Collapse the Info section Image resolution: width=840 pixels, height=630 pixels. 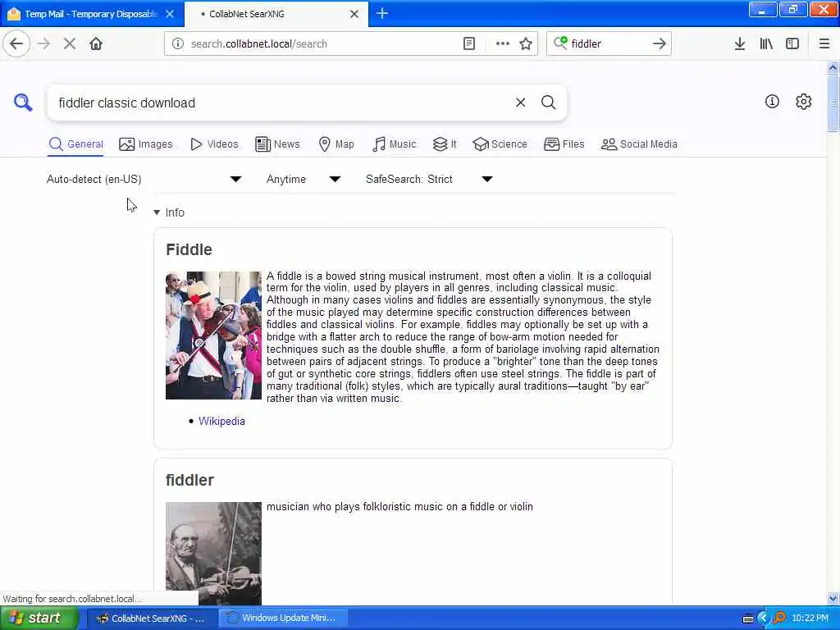(x=169, y=212)
